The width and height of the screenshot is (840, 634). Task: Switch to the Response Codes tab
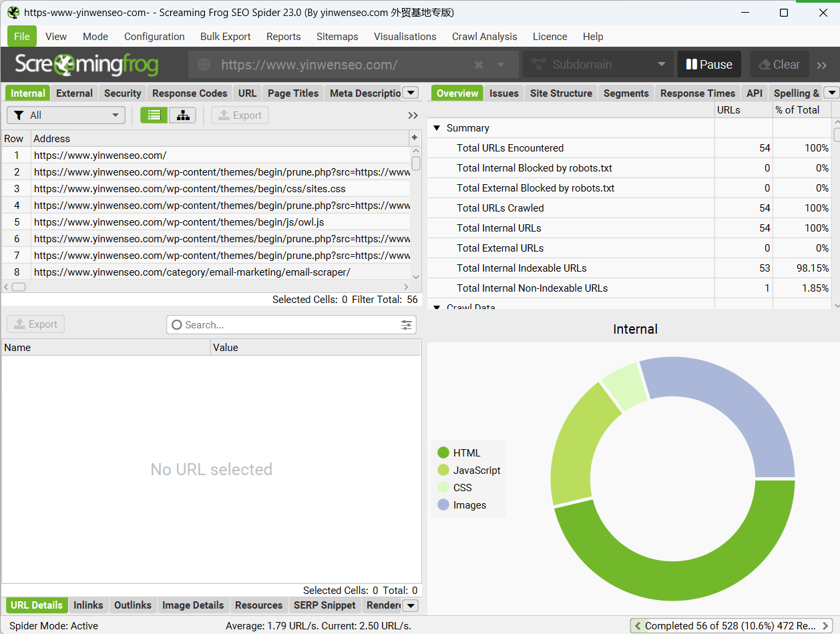point(190,93)
